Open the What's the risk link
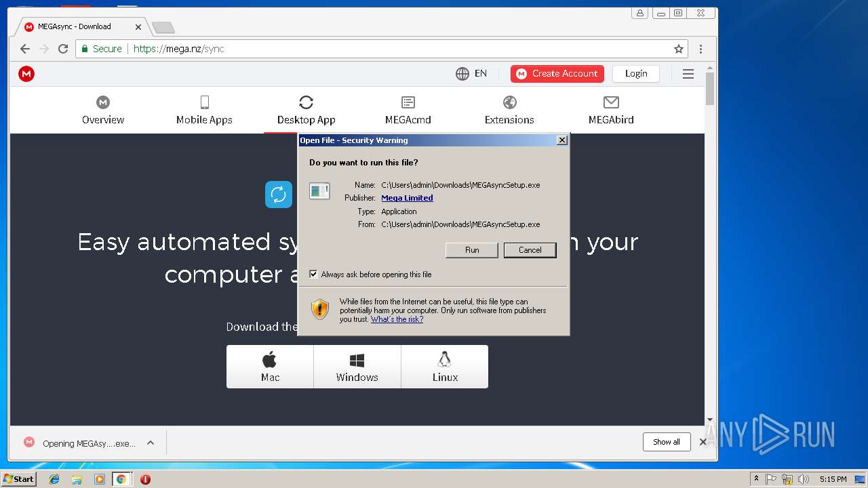868x488 pixels. pos(397,319)
